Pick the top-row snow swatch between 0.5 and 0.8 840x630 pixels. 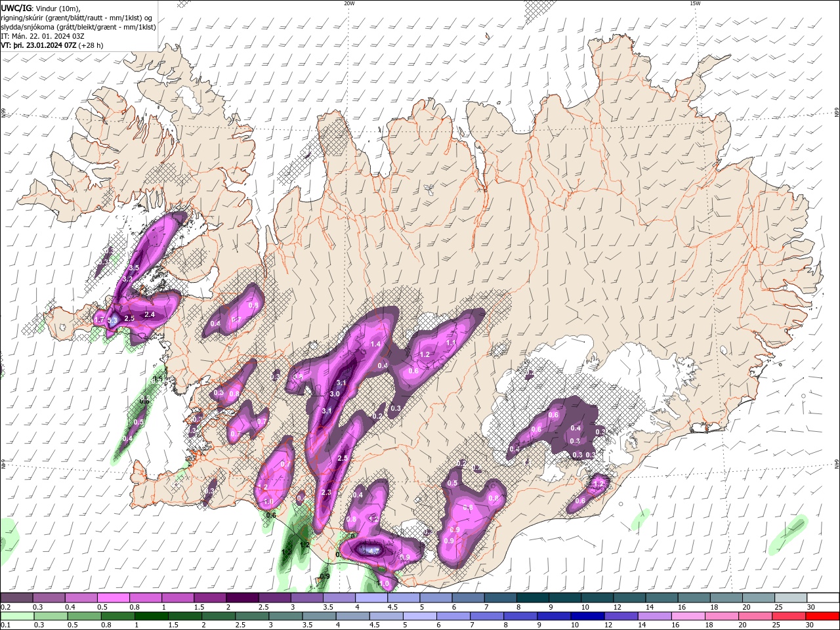pos(113,598)
